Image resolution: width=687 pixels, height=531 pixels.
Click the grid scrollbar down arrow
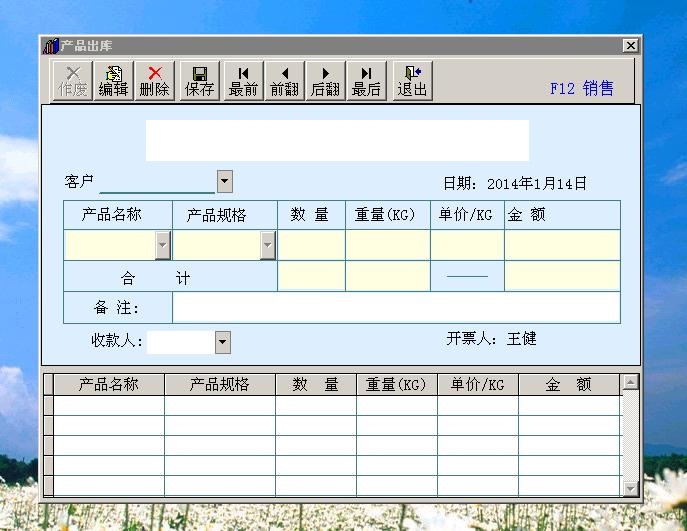pyautogui.click(x=630, y=489)
